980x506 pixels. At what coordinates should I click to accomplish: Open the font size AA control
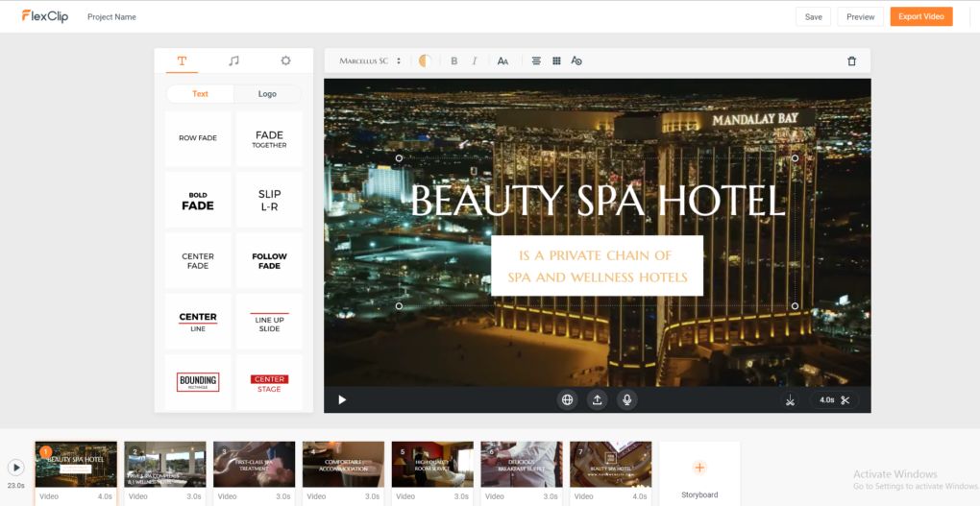tap(502, 60)
